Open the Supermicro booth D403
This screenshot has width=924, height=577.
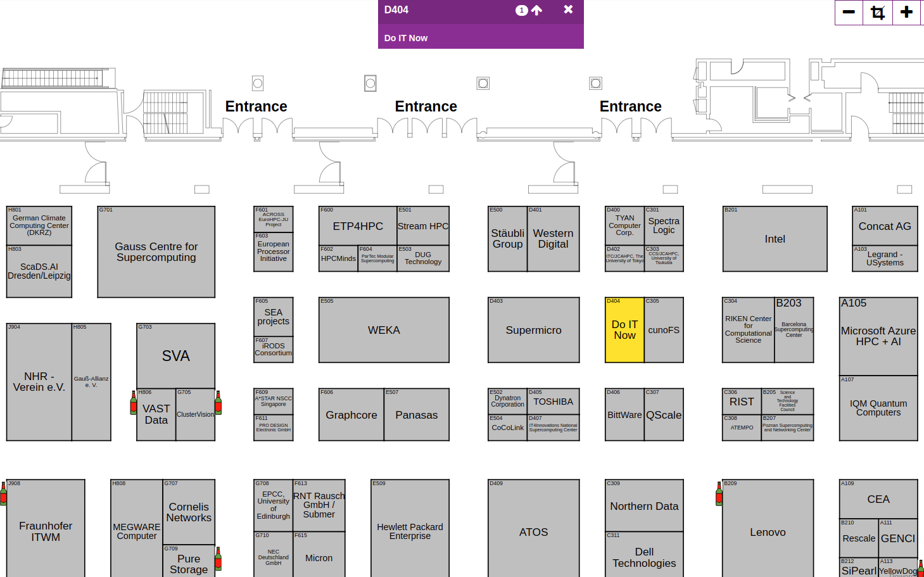click(533, 330)
